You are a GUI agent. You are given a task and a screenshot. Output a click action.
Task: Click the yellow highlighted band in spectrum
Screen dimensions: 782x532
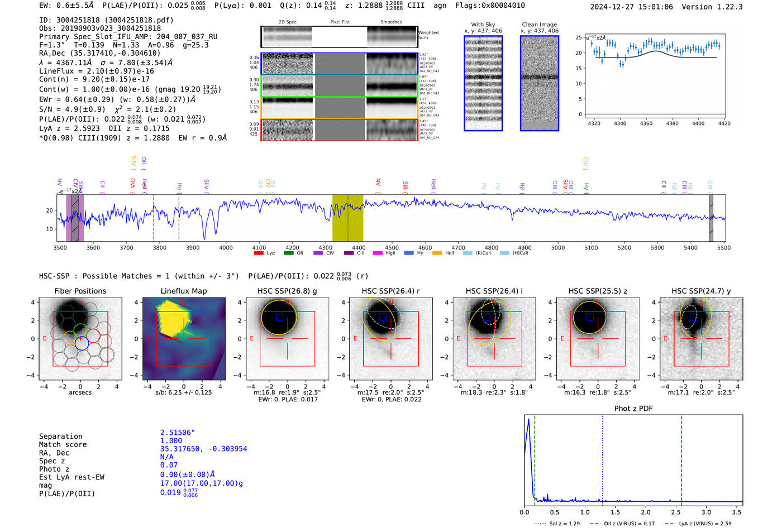tap(347, 218)
